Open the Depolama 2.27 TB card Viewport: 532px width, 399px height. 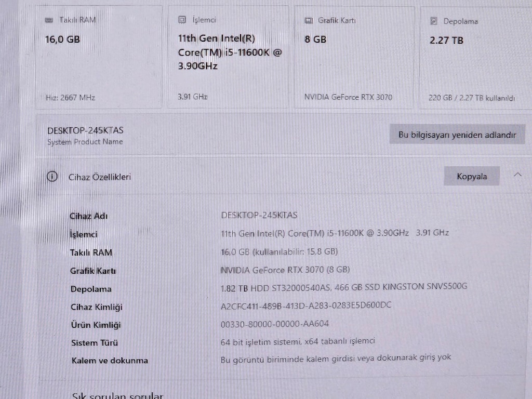476,58
